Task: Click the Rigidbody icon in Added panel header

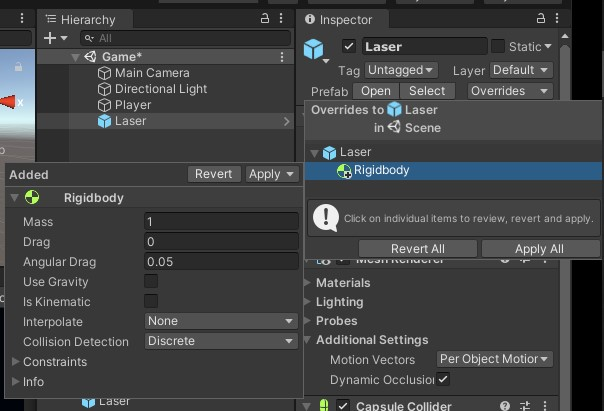Action: (32, 197)
